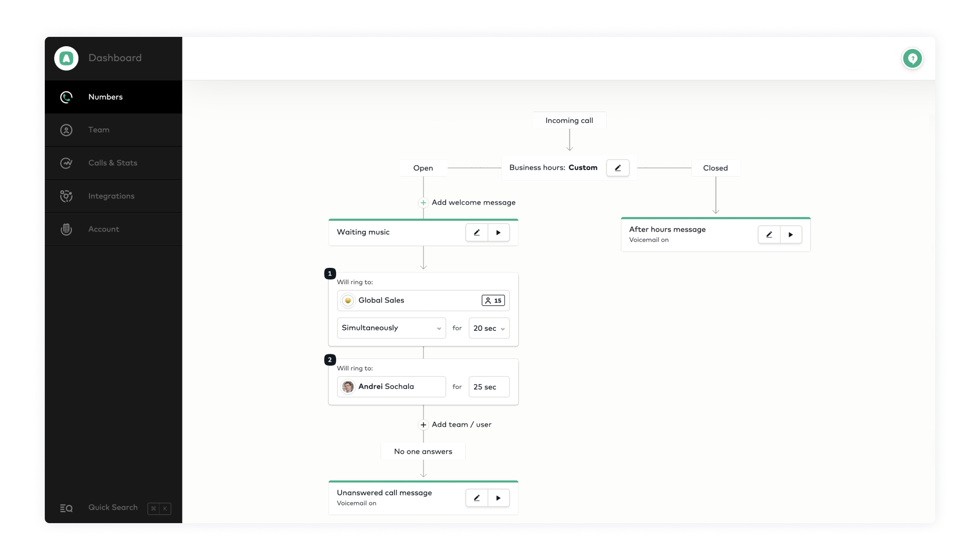
Task: Click Quick Search in the bottom sidebar
Action: point(112,508)
